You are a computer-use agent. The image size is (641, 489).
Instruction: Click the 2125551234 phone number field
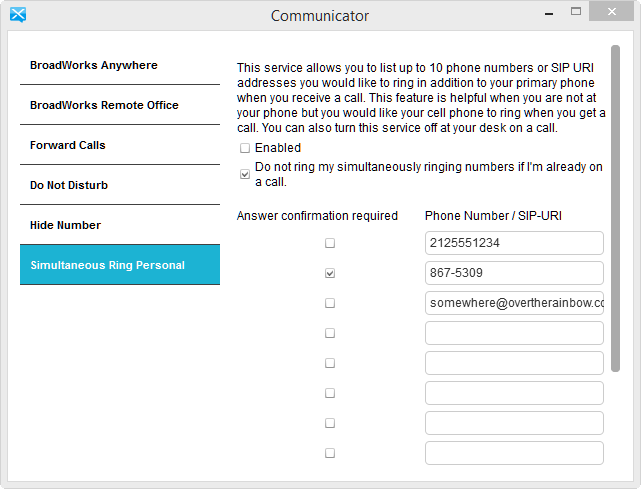[x=514, y=243]
